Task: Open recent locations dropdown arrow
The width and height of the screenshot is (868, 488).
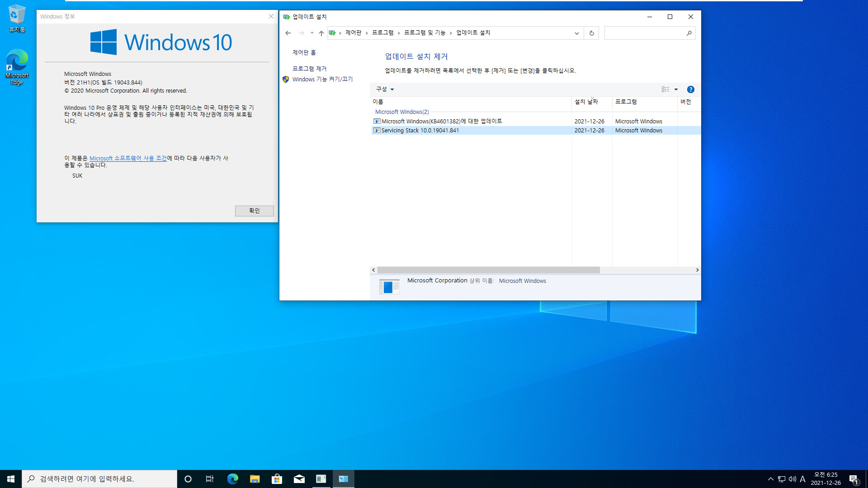Action: [x=312, y=33]
